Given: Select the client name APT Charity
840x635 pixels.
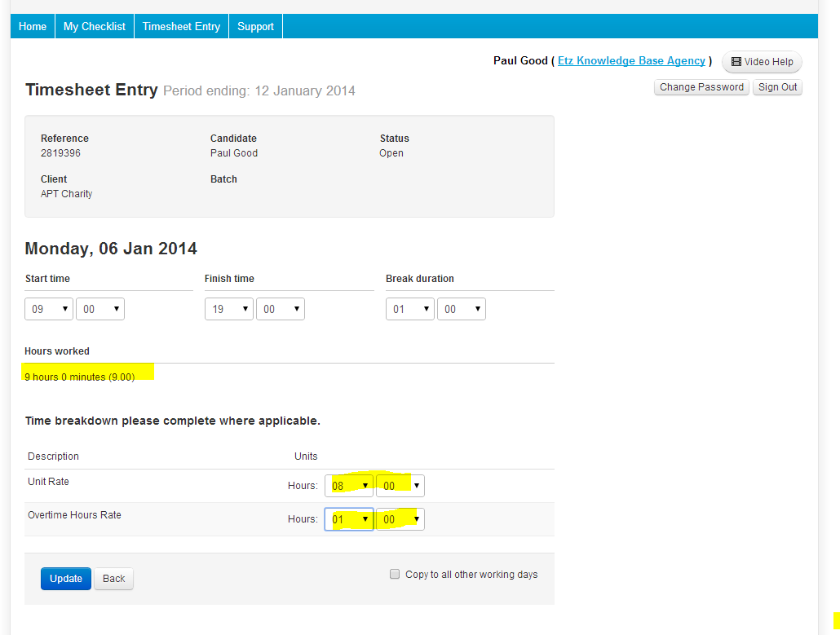Looking at the screenshot, I should point(66,194).
